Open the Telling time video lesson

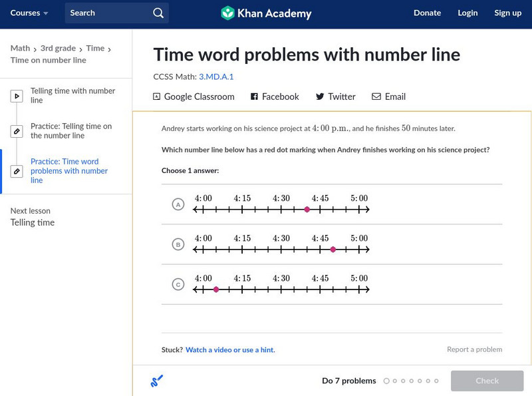[72, 95]
